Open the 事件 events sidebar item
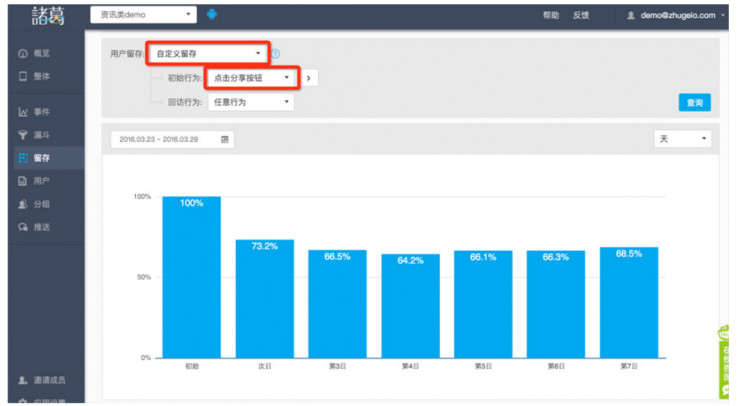Screen dimensions: 740x406 tap(40, 111)
